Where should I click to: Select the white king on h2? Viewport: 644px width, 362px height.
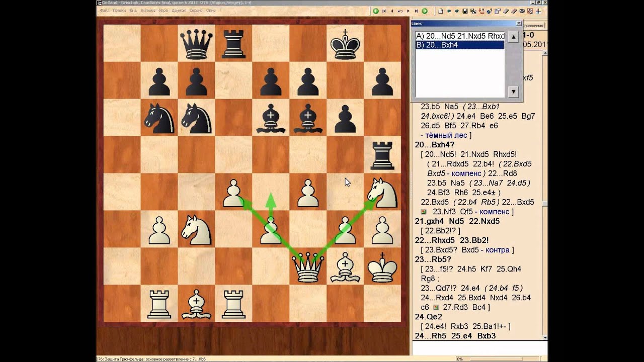click(x=382, y=266)
